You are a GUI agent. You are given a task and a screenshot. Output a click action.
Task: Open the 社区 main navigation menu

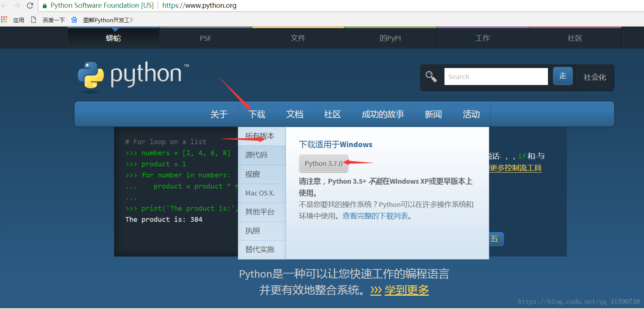pos(333,114)
